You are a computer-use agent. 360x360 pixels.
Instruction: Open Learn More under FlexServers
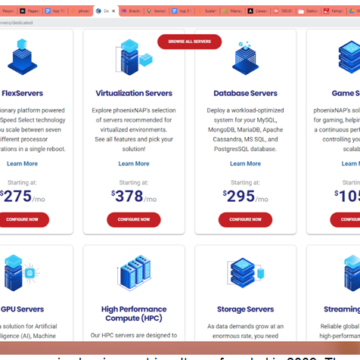(x=22, y=164)
